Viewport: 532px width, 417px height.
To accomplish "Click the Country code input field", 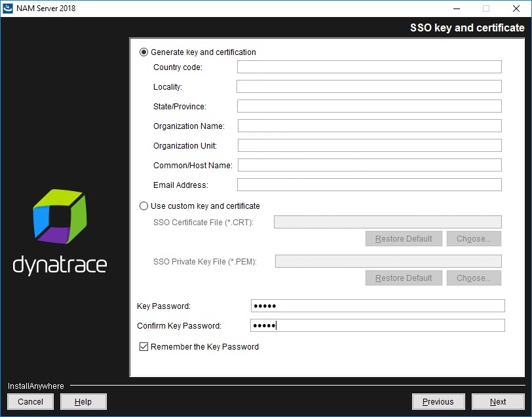I will 369,67.
